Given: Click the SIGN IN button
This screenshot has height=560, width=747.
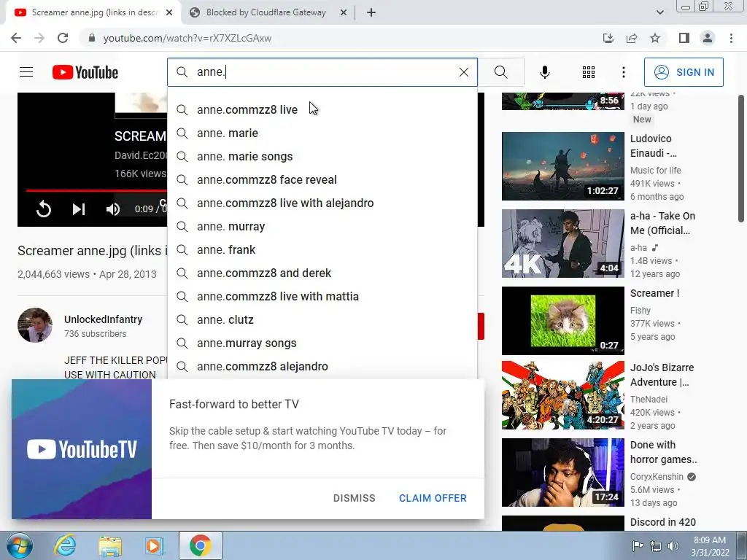Looking at the screenshot, I should (684, 72).
